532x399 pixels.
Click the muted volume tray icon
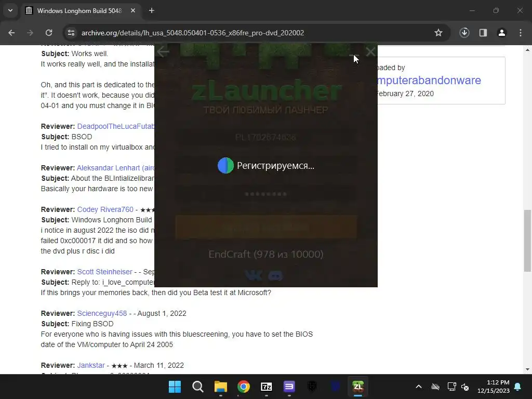[x=465, y=387]
